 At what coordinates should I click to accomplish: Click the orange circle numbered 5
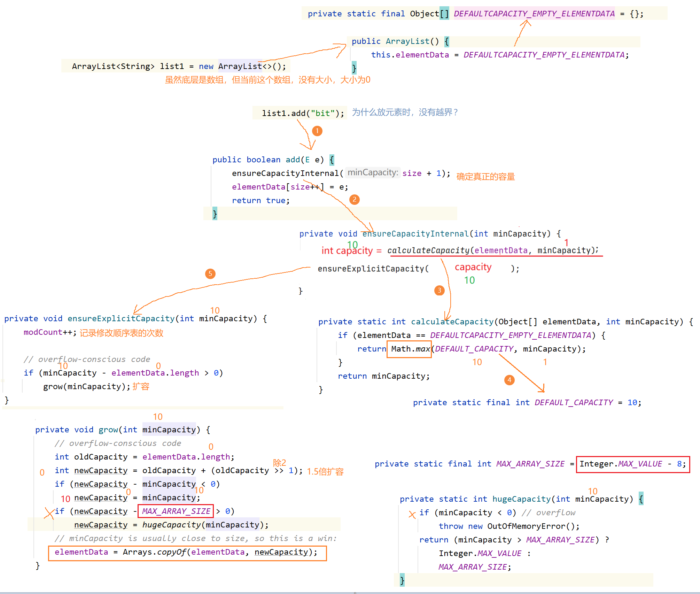[x=210, y=274]
